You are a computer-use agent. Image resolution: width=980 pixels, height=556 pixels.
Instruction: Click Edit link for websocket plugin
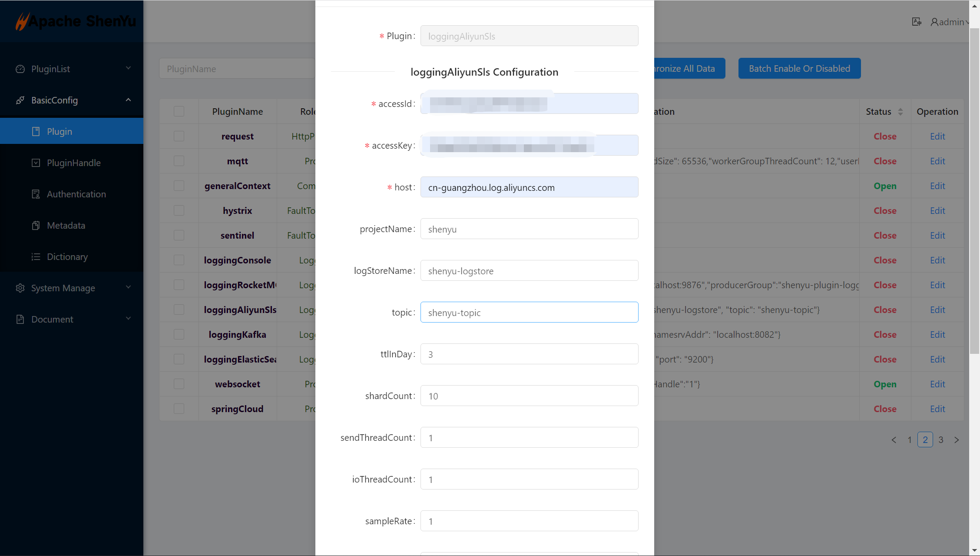coord(937,384)
